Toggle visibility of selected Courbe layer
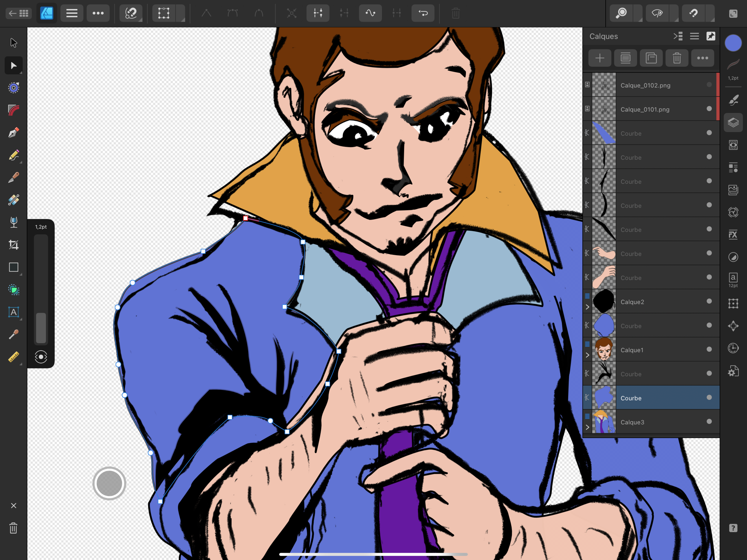The height and width of the screenshot is (560, 747). pyautogui.click(x=709, y=397)
